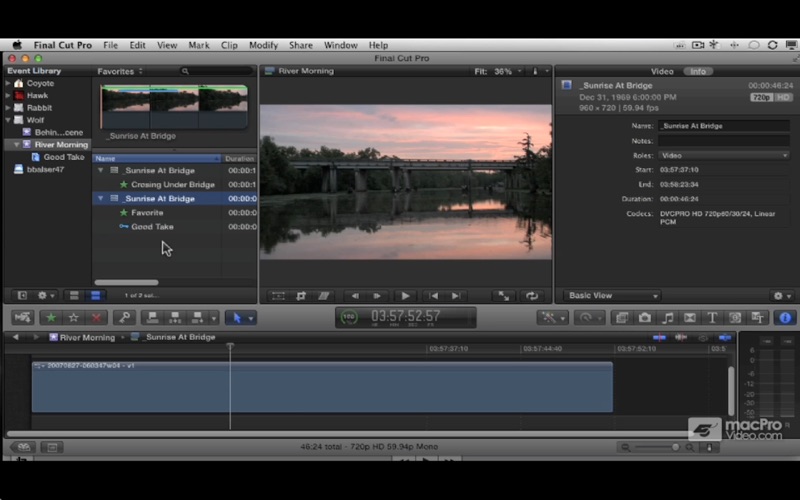The width and height of the screenshot is (800, 500).
Task: Open the Roles Video dropdown
Action: tap(723, 155)
